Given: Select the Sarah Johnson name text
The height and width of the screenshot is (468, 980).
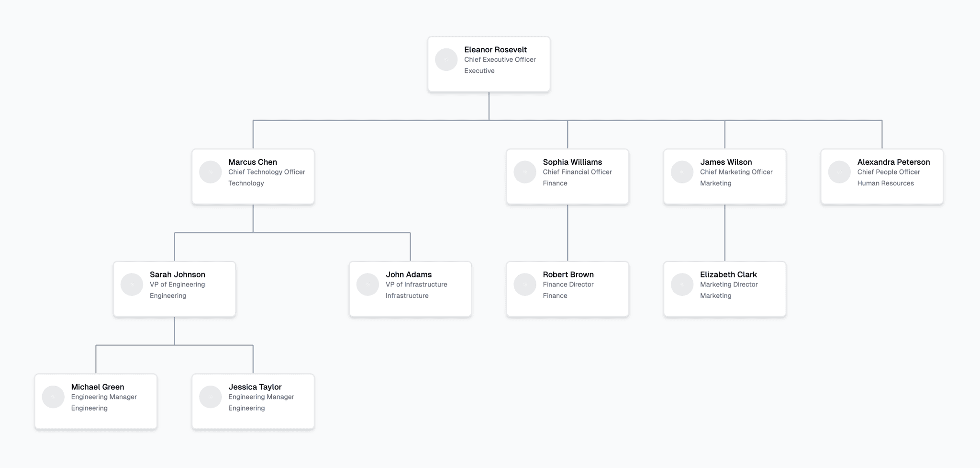Looking at the screenshot, I should [x=178, y=274].
